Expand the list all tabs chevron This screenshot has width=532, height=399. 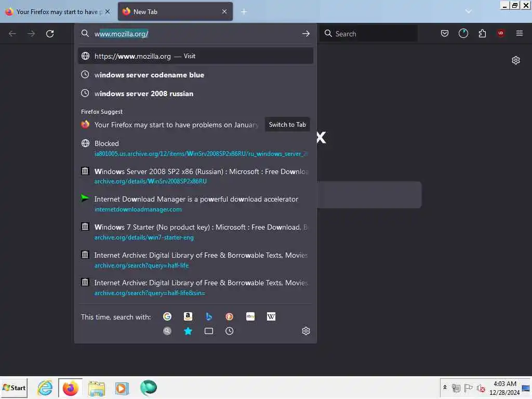coord(468,11)
